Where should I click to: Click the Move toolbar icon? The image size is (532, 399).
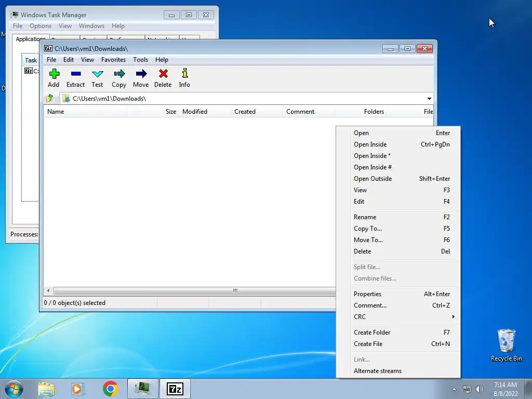(x=141, y=78)
